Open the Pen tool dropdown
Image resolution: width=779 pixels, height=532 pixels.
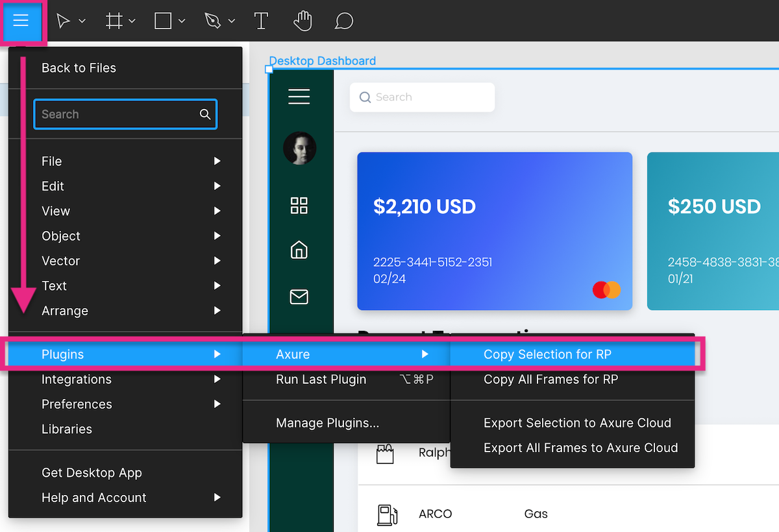point(229,20)
